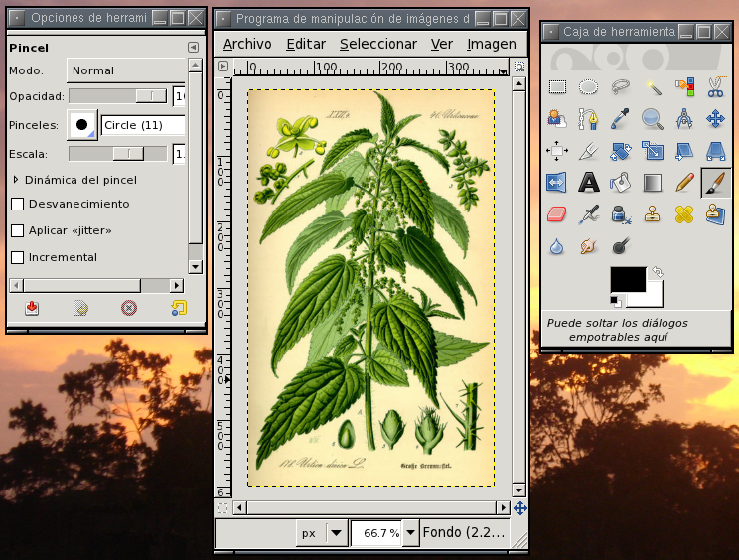Open the Pincel tab configuration menu arrow

pyautogui.click(x=193, y=47)
